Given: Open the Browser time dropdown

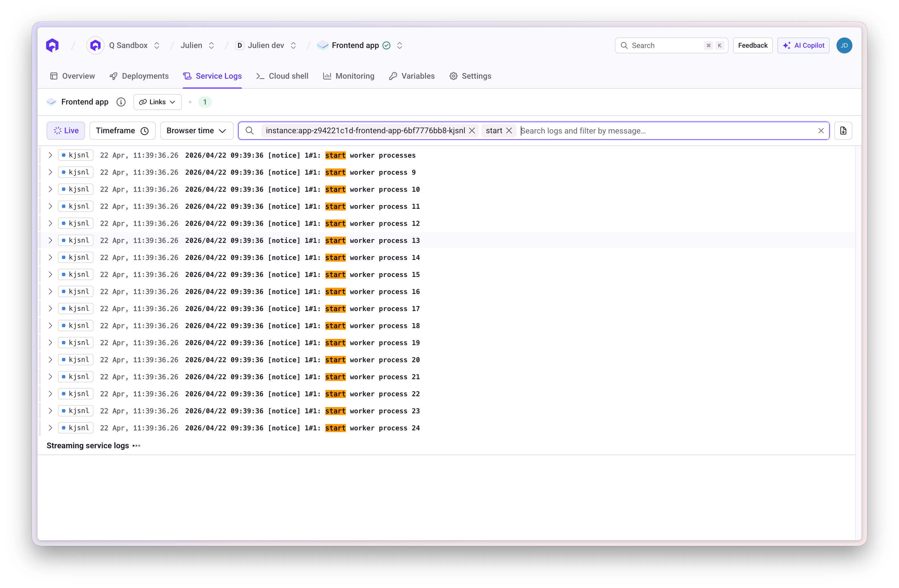Looking at the screenshot, I should coord(196,131).
